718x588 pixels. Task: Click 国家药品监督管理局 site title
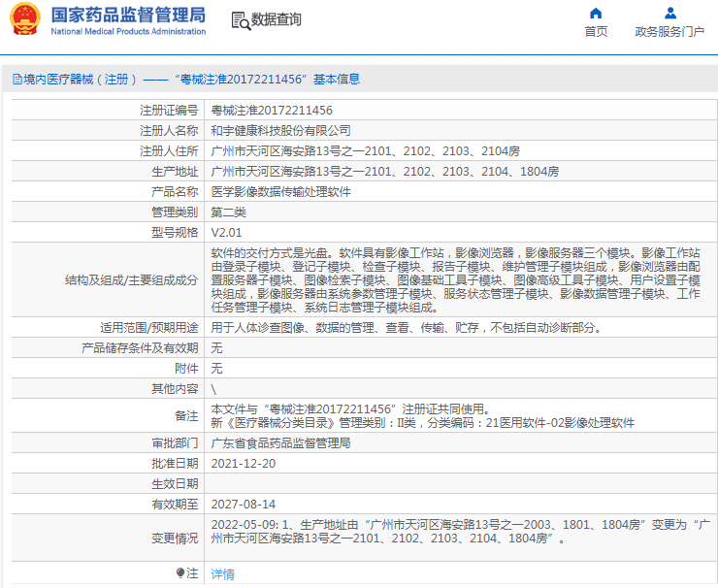[128, 15]
